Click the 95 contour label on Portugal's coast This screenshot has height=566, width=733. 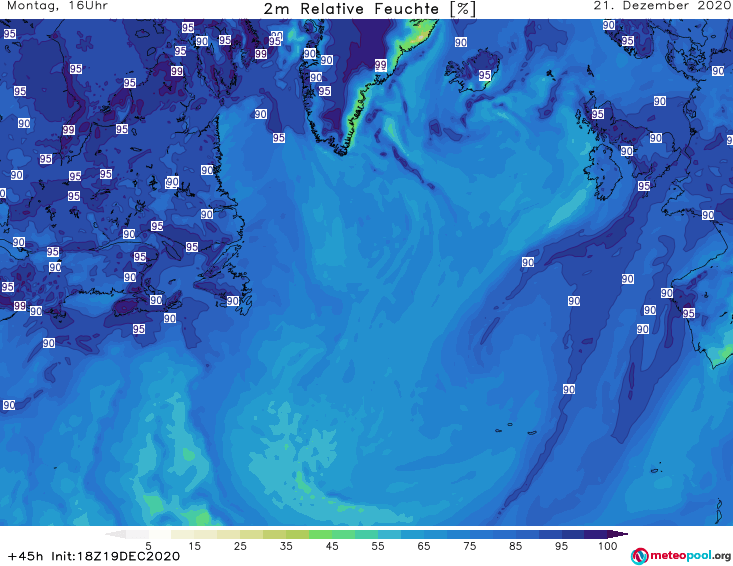pos(689,313)
